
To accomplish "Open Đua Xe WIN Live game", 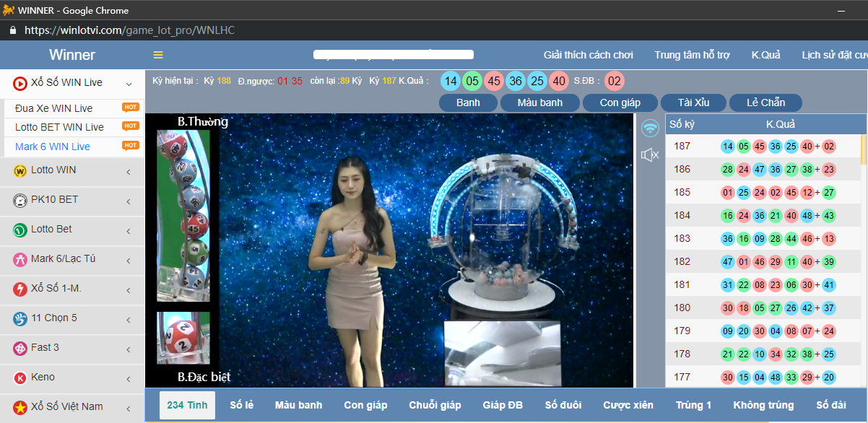I will (x=54, y=108).
